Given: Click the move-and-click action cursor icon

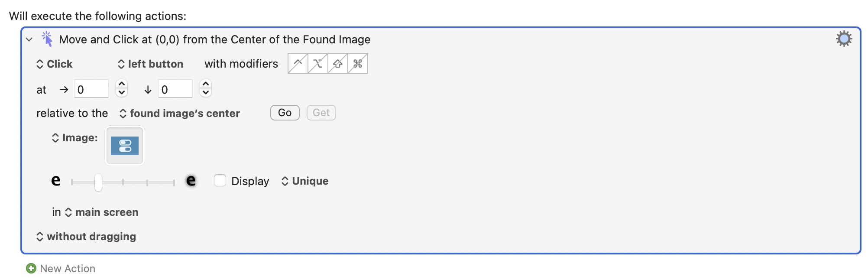Looking at the screenshot, I should tap(47, 39).
